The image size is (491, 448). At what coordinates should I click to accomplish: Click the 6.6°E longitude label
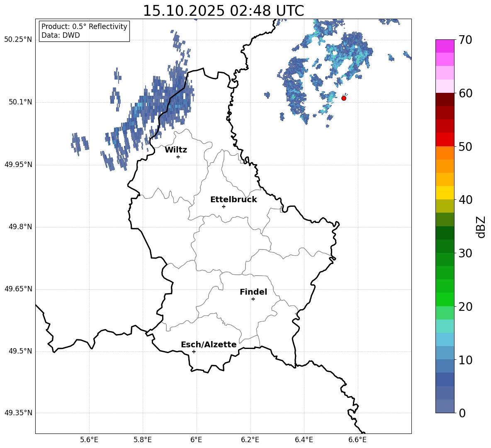(357, 440)
